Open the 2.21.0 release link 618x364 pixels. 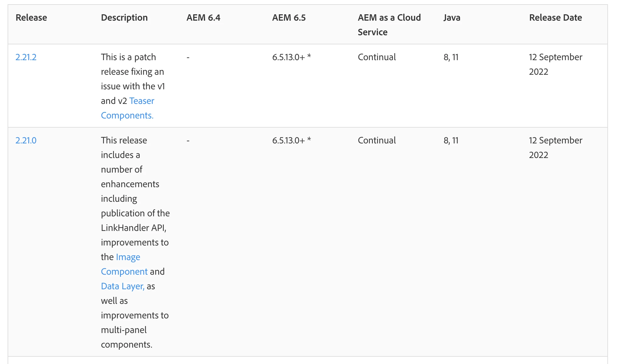click(26, 140)
